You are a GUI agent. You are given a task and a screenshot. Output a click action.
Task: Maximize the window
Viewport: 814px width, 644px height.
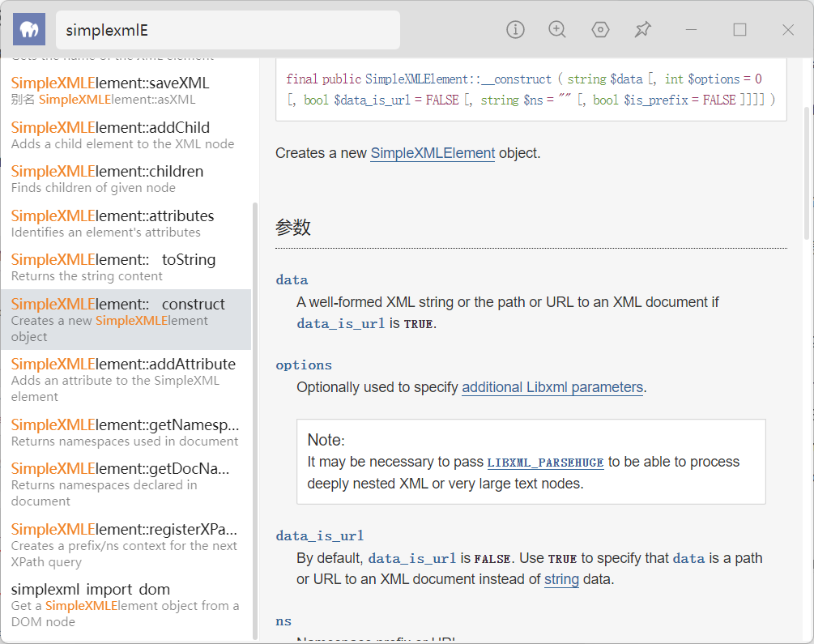[739, 30]
